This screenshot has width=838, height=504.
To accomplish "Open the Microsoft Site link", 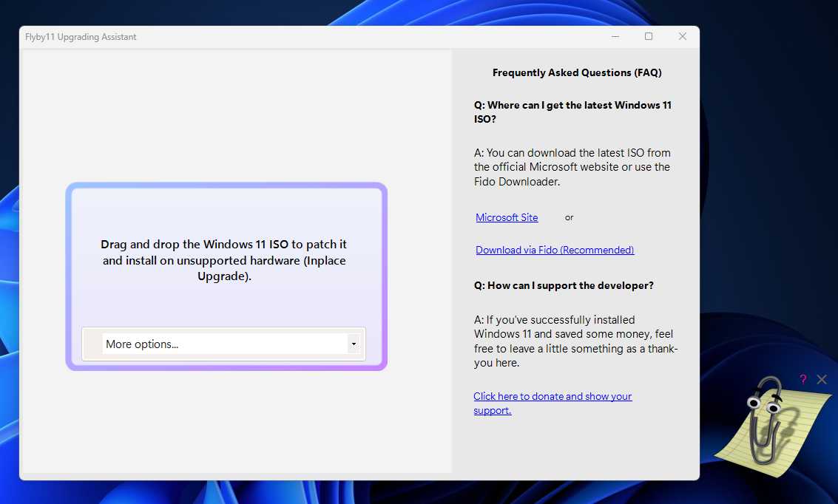I will click(x=507, y=217).
